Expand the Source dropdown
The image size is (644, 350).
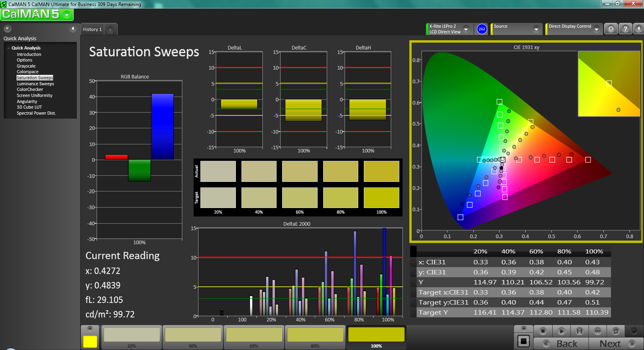(x=536, y=29)
